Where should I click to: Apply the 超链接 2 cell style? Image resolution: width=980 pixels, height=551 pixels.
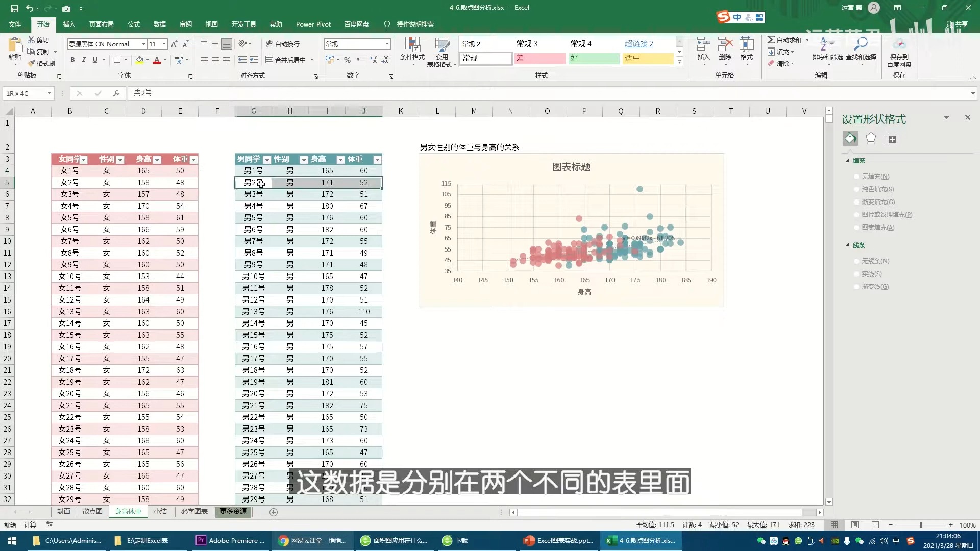639,44
